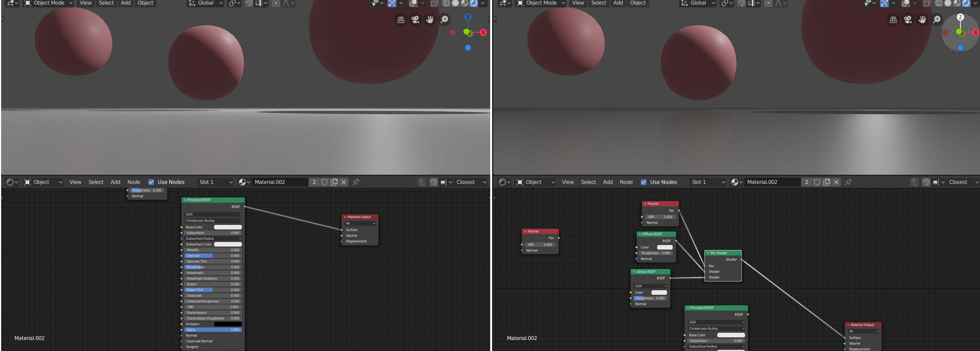Toggle node snapping in right node editor header
Screen dimensions: 980x351
pos(926,182)
